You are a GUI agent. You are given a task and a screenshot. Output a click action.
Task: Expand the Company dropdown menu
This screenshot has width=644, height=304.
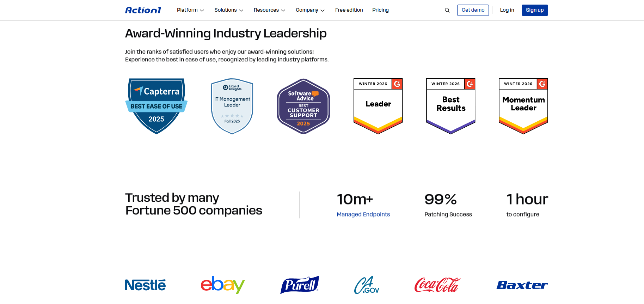pos(310,10)
